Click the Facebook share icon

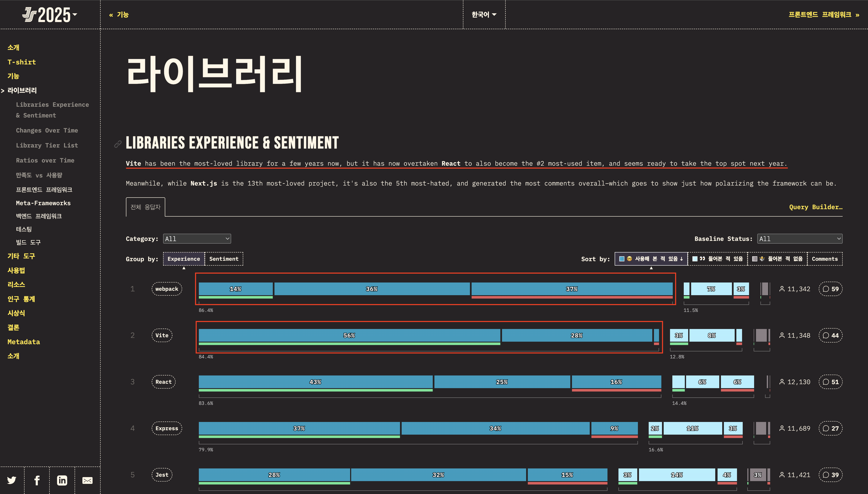(37, 480)
